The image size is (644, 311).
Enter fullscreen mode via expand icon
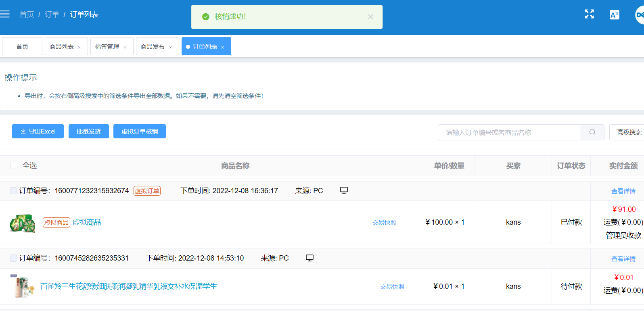click(x=589, y=14)
